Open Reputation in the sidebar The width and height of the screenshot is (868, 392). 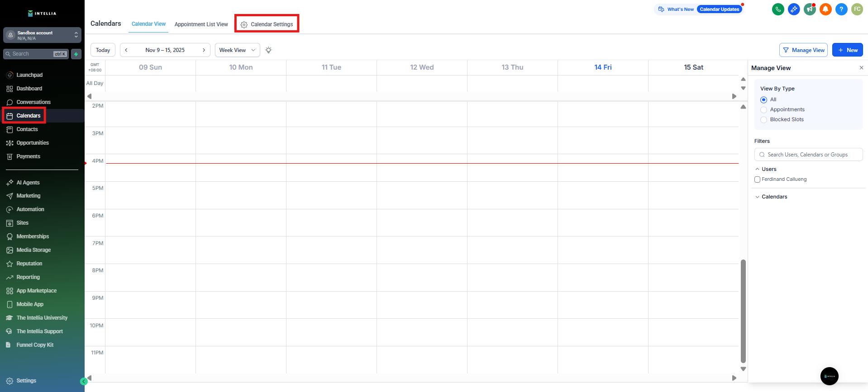coord(29,264)
